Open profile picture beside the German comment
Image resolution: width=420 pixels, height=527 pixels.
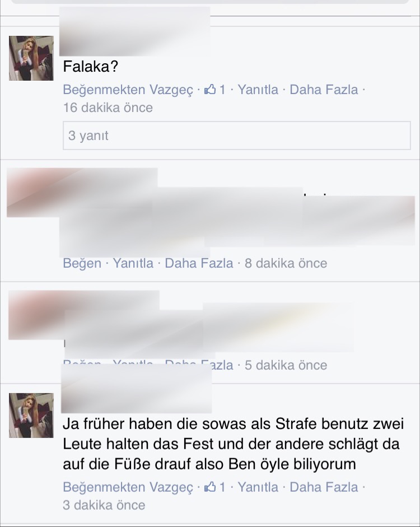[x=31, y=416]
